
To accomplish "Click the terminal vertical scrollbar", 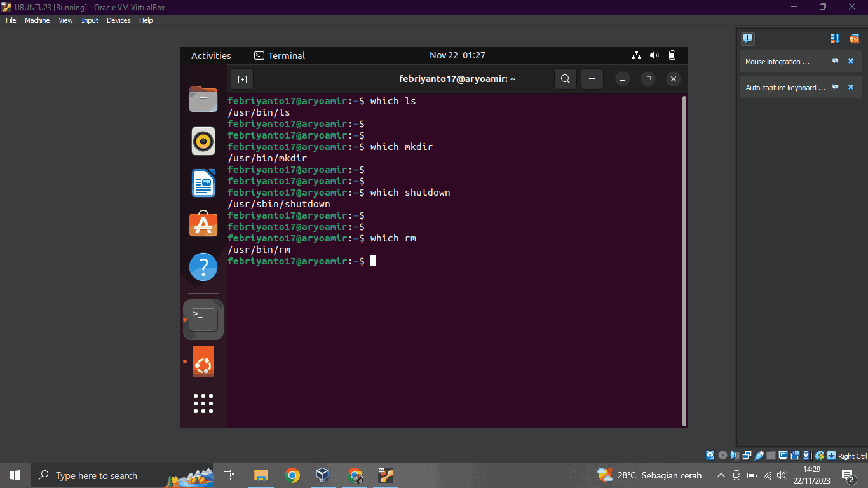I will pos(684,261).
